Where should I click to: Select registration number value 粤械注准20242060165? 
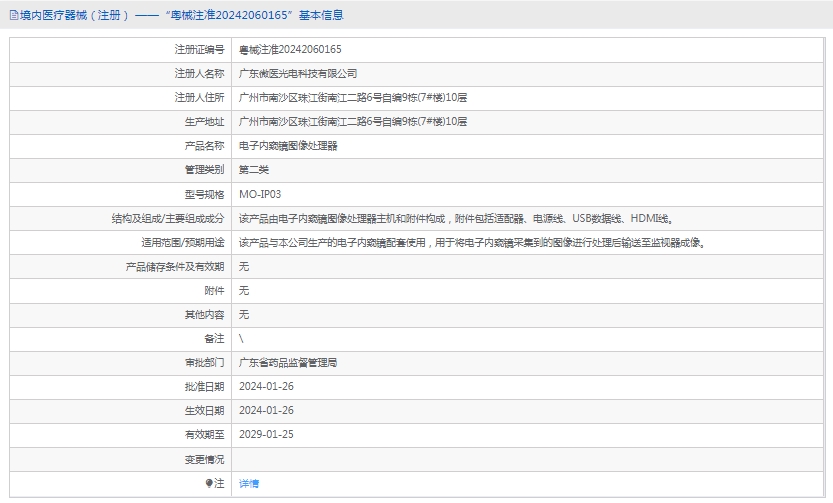tap(290, 49)
